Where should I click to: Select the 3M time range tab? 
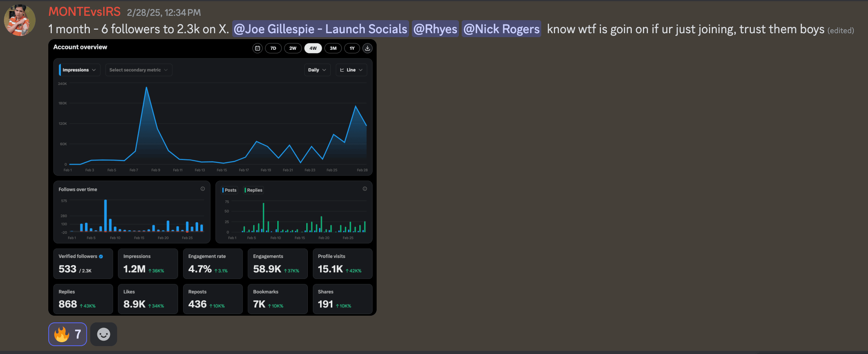(333, 48)
